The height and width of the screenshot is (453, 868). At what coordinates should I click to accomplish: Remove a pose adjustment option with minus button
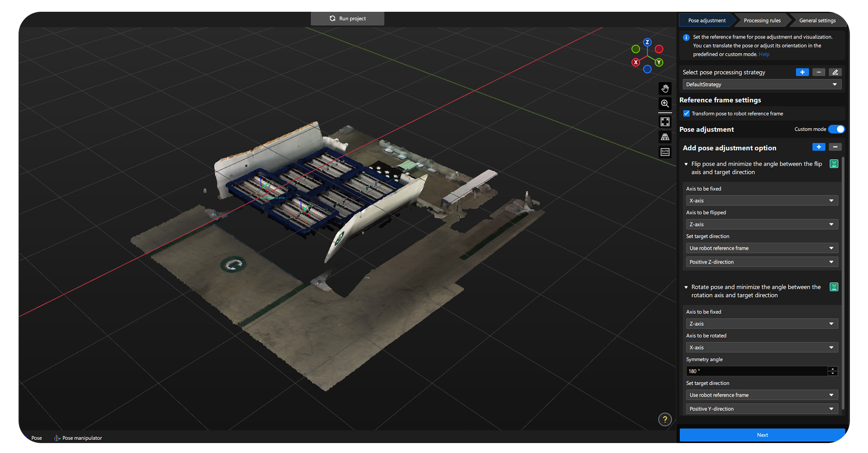[835, 146]
